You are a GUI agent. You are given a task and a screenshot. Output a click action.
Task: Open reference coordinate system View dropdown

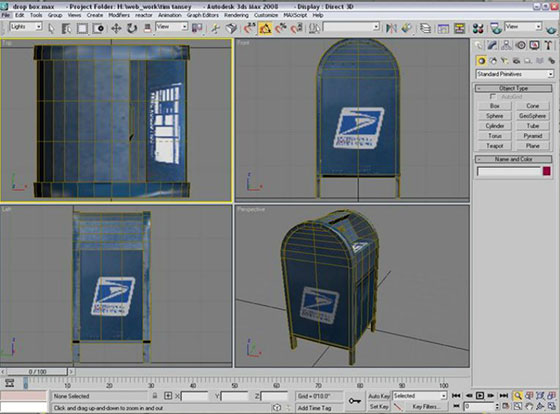point(172,27)
